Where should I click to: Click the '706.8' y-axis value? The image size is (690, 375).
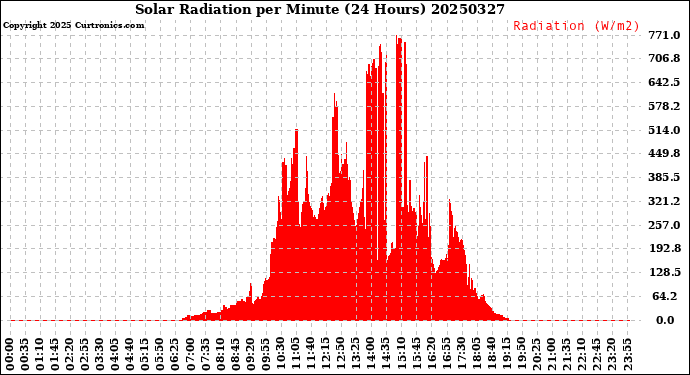click(664, 59)
